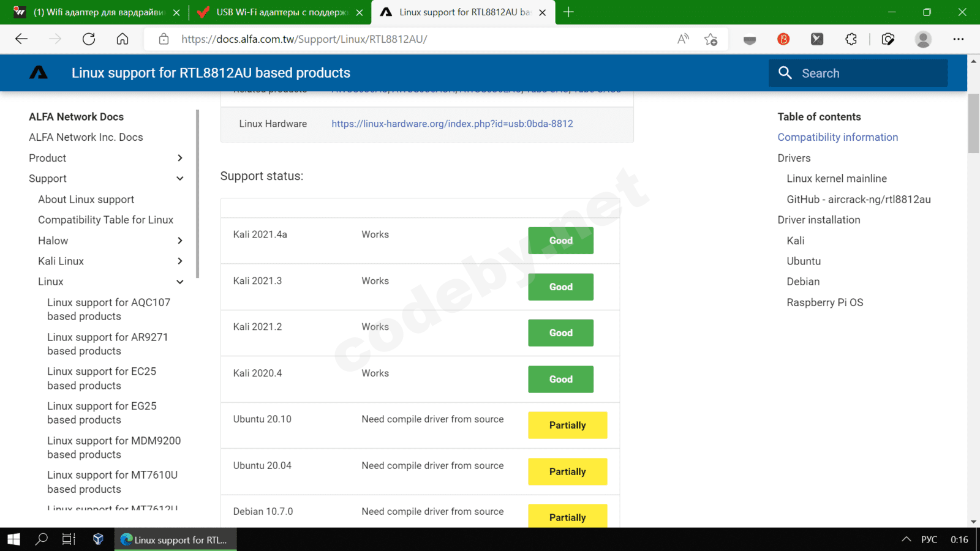The height and width of the screenshot is (551, 980).
Task: Click the Partially badge for Ubuntu 20.10
Action: [x=568, y=425]
